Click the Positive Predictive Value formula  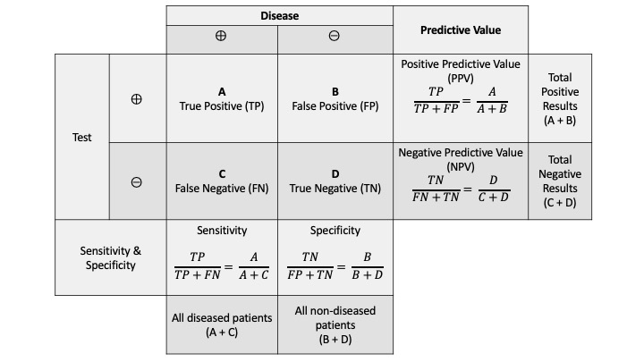461,98
